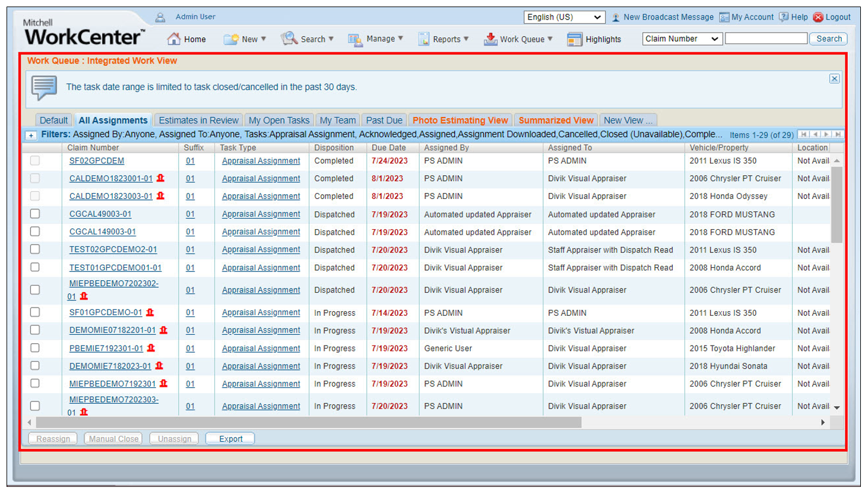Click red alert icon beside DEMOMIE07182201-01
Image resolution: width=868 pixels, height=494 pixels.
point(163,330)
